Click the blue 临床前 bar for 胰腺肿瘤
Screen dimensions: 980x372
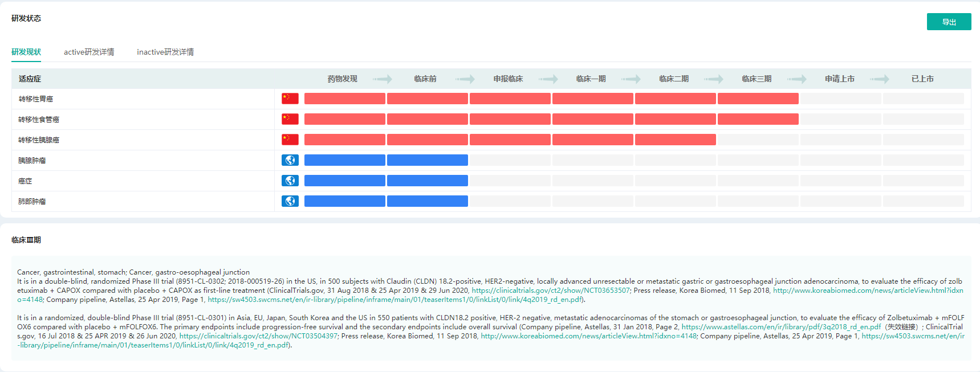427,160
